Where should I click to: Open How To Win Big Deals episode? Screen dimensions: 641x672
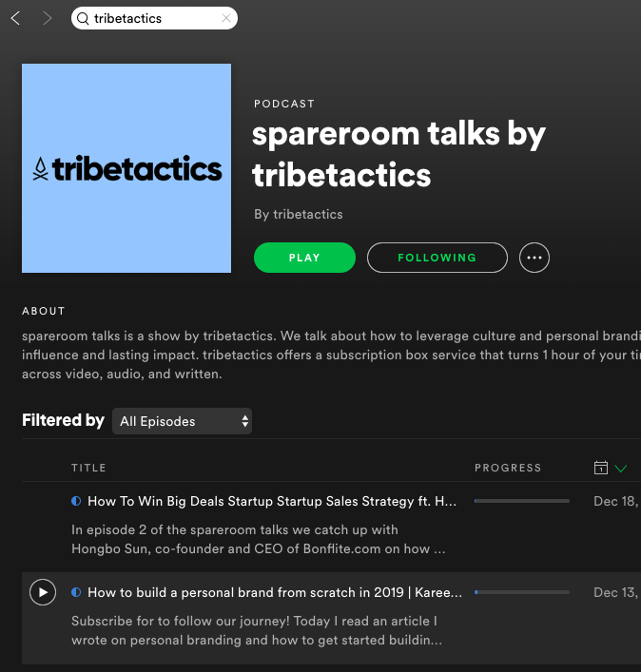tap(272, 501)
